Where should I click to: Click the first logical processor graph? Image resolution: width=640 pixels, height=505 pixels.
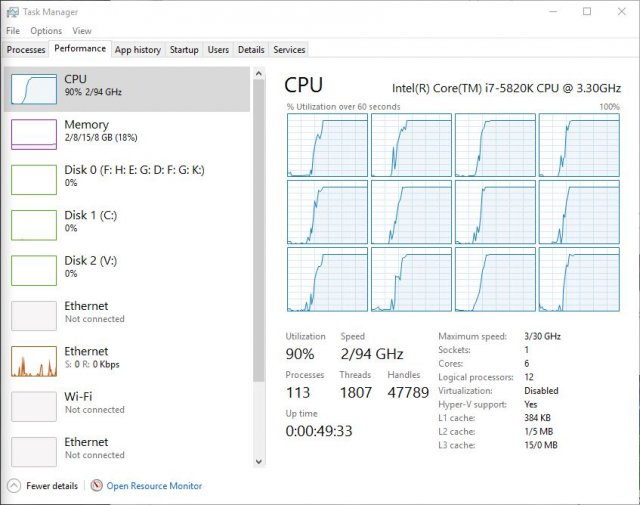click(x=326, y=145)
